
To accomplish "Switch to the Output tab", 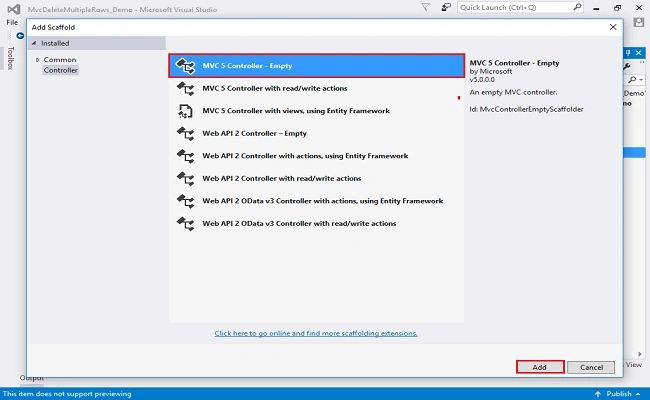I will (32, 378).
